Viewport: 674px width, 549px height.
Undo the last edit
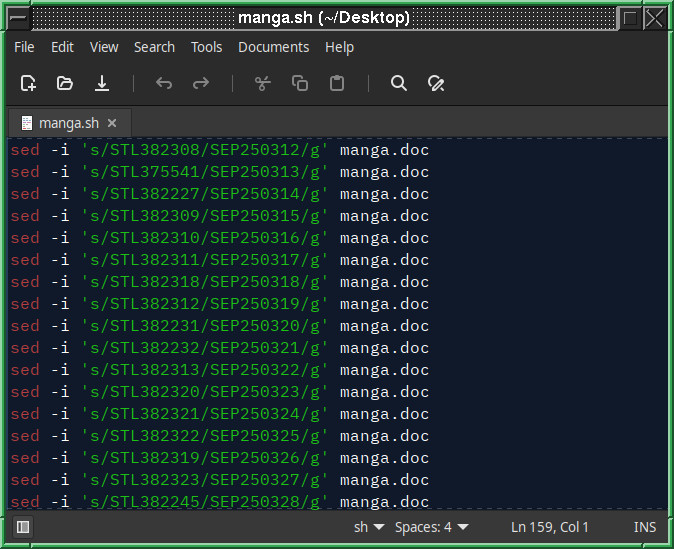pyautogui.click(x=164, y=83)
